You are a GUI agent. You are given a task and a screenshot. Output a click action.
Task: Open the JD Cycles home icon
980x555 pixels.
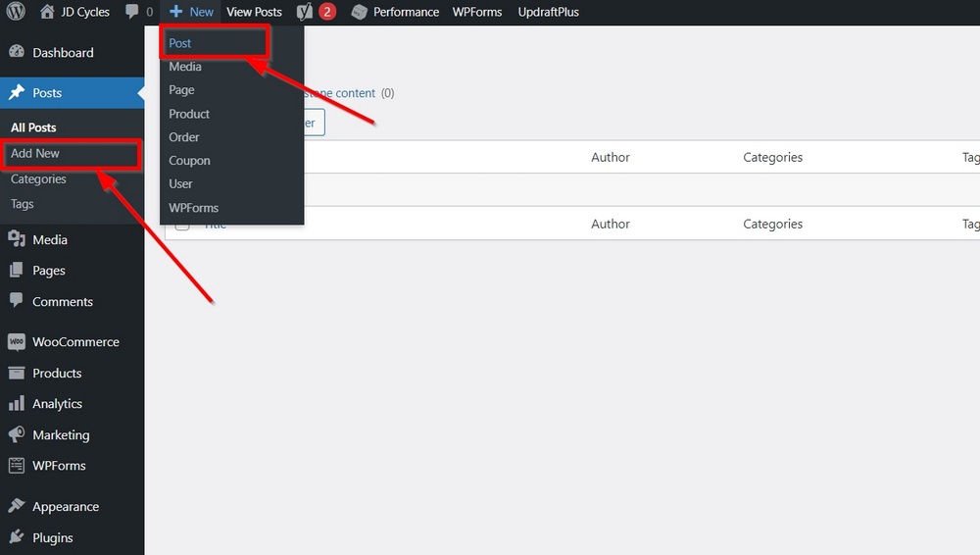(x=47, y=11)
